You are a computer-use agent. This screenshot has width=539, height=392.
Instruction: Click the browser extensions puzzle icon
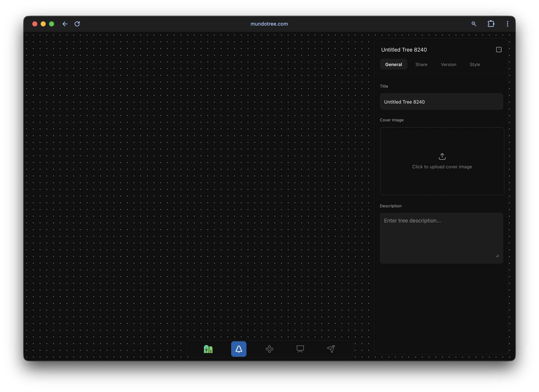coord(491,24)
